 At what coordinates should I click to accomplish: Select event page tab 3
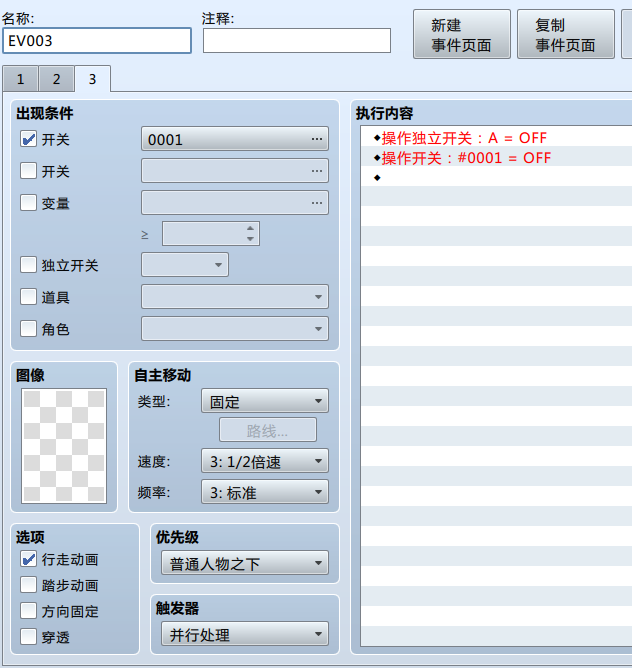pos(92,79)
